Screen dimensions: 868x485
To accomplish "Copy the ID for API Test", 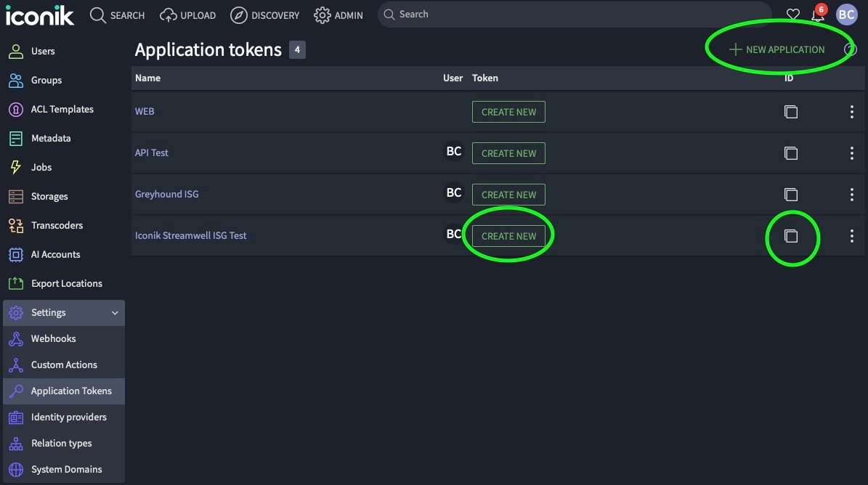I will (x=791, y=153).
